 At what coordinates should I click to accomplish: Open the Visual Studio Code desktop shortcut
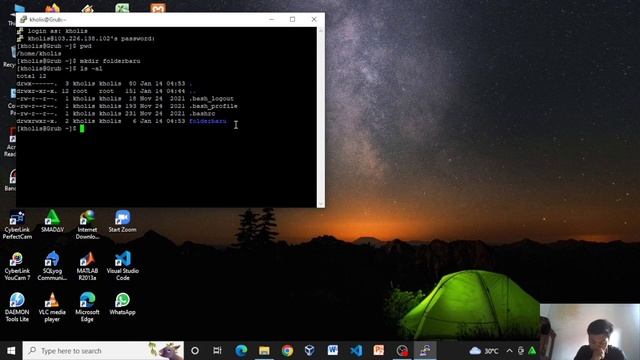coord(122,266)
